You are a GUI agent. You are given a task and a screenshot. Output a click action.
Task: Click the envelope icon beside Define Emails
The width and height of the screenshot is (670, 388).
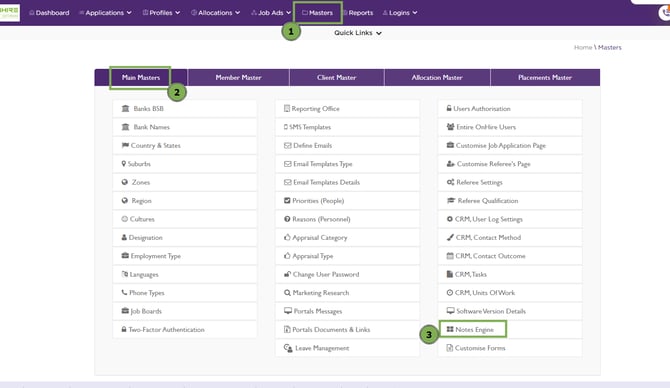[x=288, y=145]
